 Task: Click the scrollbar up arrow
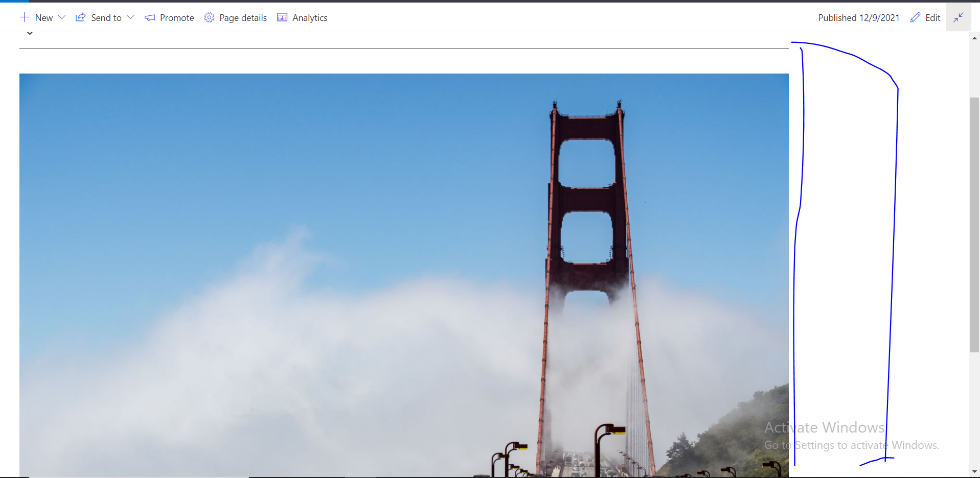[x=975, y=38]
